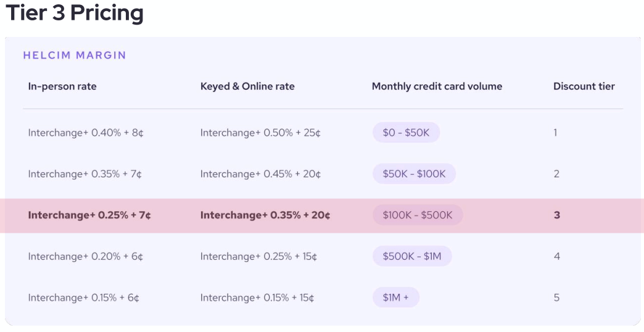Click the Discount tier column header
Screen dimensions: 644x332
coord(584,86)
